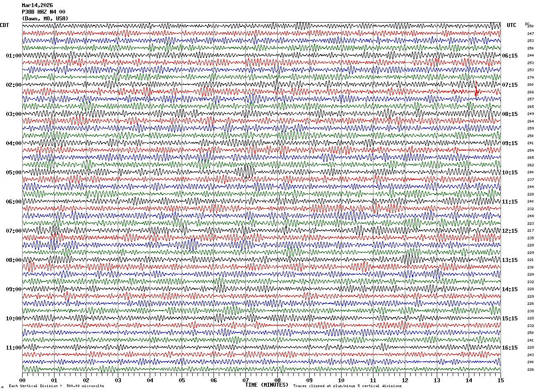Viewport: 536px width, 392px height.
Task: Click the DC offset value 217
Action: [x=530, y=231]
